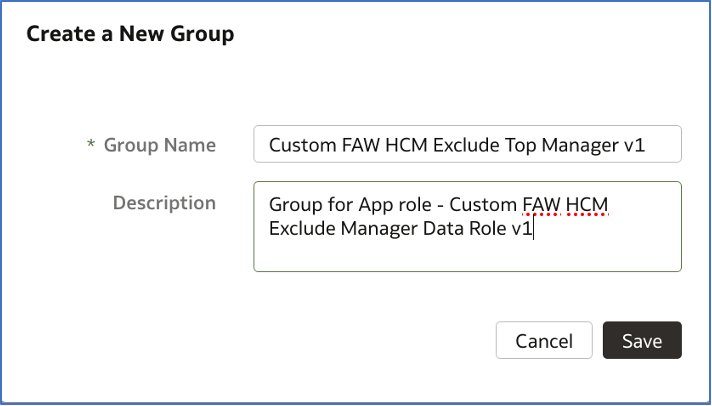Click the word "Top" in Group Name

pos(521,145)
